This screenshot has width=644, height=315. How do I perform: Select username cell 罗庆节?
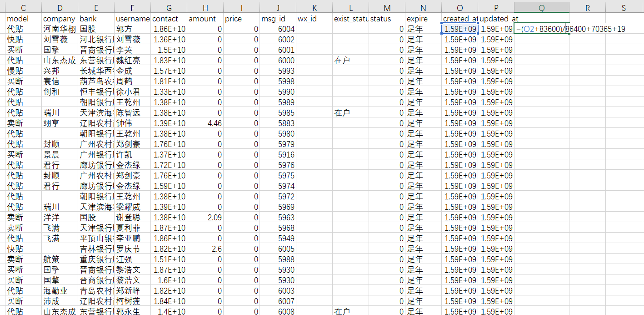tap(133, 249)
